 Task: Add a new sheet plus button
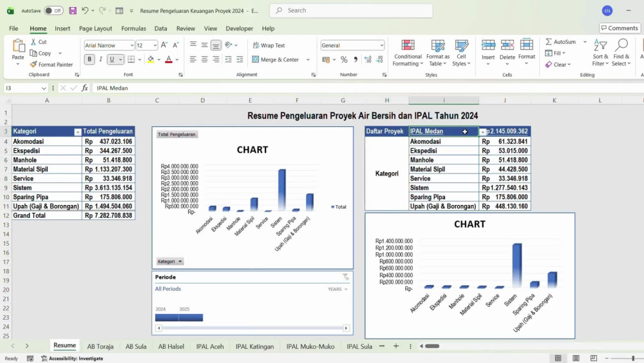point(396,346)
